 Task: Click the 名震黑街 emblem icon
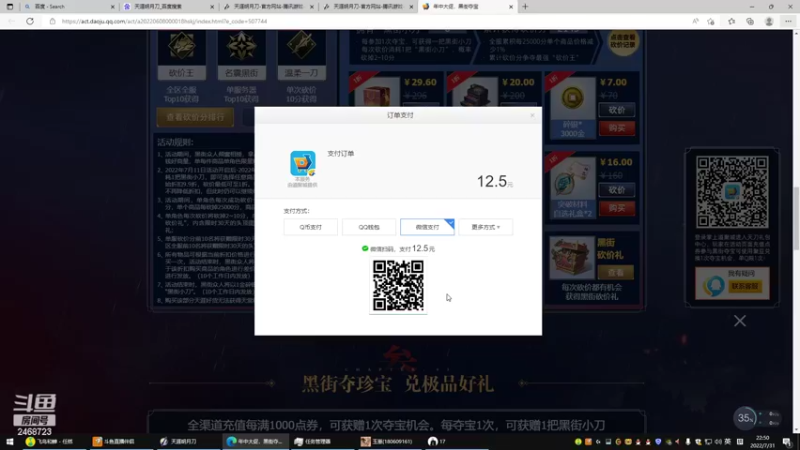[241, 45]
